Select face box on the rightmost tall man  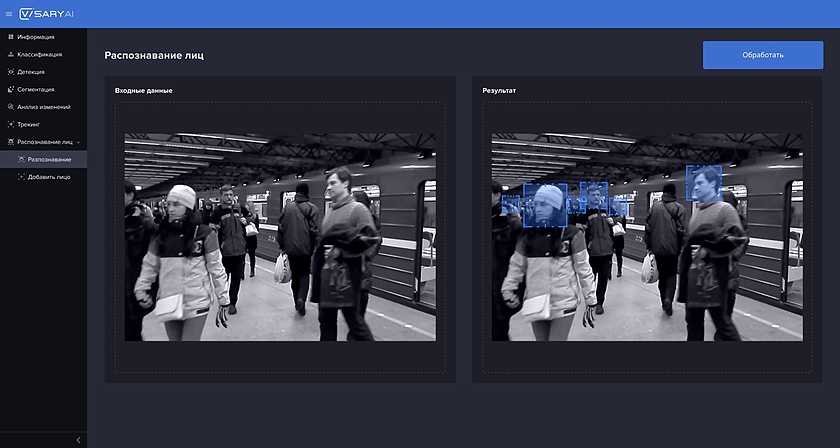tap(704, 182)
